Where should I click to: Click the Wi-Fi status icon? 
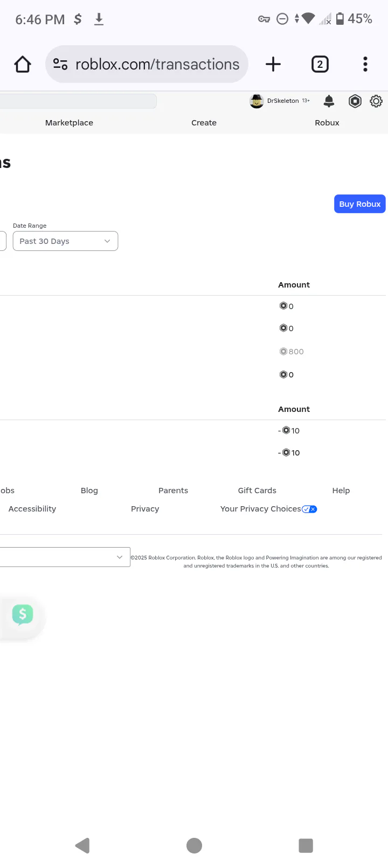[308, 19]
